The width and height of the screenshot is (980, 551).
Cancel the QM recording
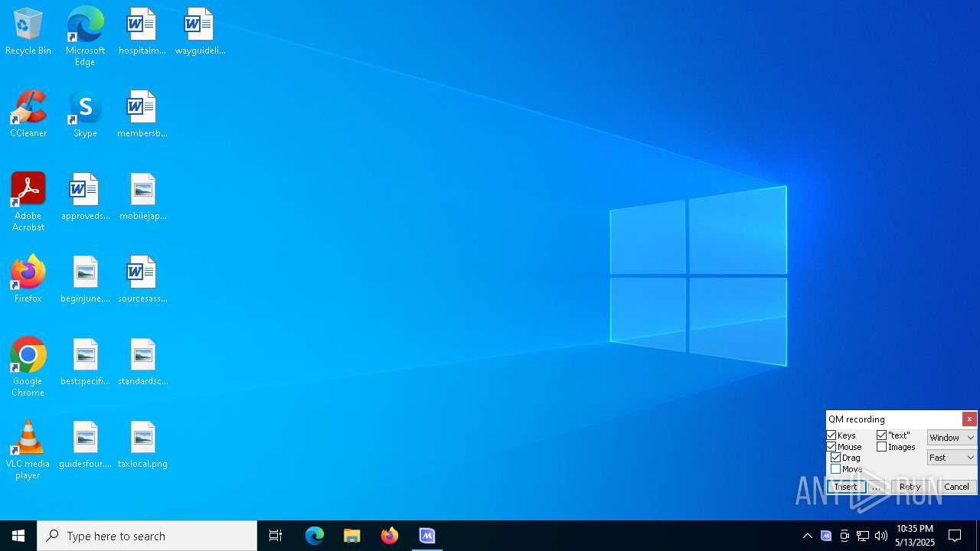pos(956,487)
